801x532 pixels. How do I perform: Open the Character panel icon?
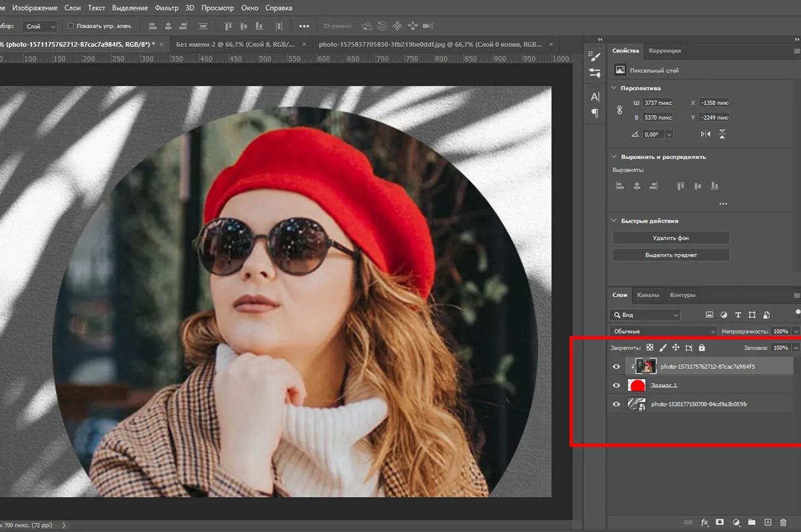(x=595, y=97)
